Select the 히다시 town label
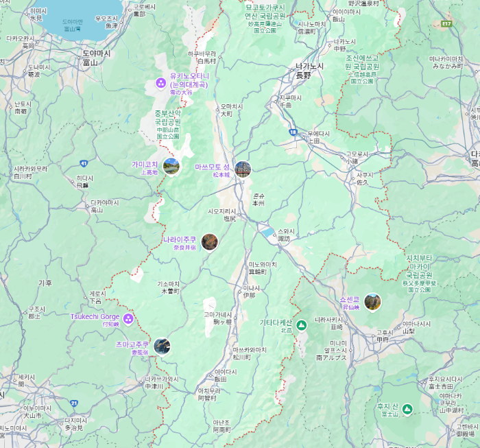This screenshot has height=448, width=480. (x=85, y=181)
